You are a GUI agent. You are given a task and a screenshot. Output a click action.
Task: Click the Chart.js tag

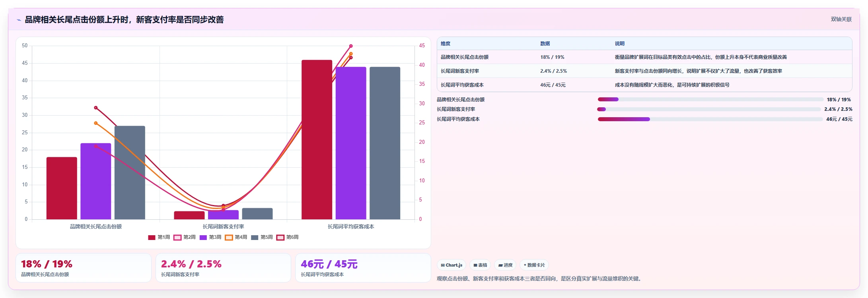[x=452, y=265]
